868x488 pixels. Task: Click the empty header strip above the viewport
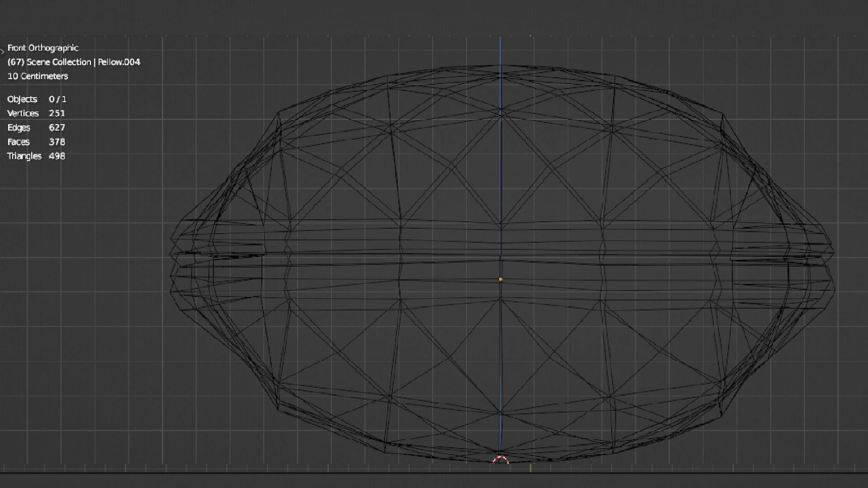(434, 18)
